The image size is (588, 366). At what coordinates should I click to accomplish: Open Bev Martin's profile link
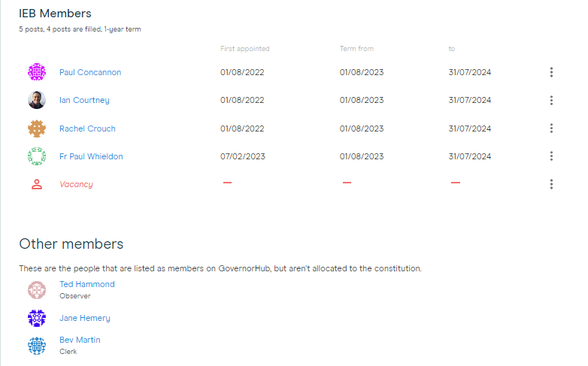80,340
